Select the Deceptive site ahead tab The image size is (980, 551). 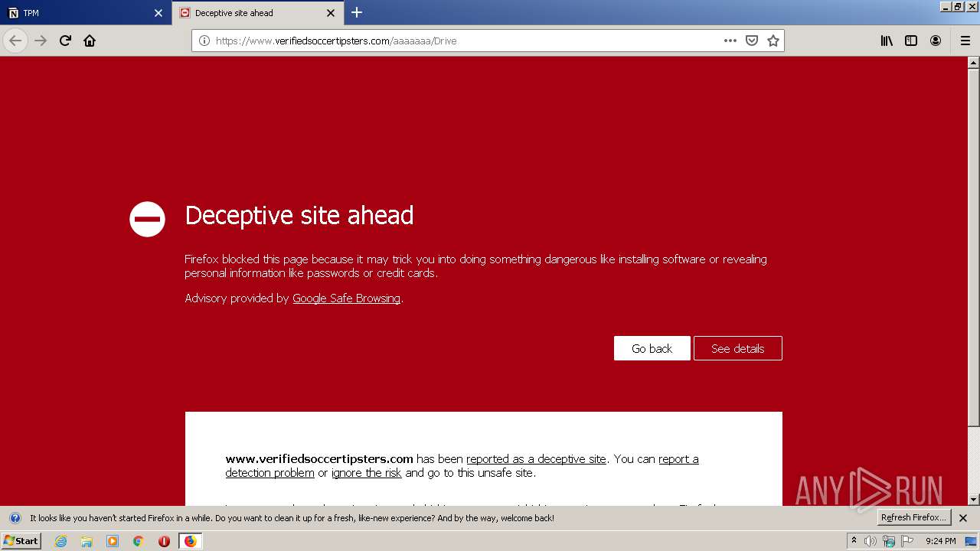point(258,13)
